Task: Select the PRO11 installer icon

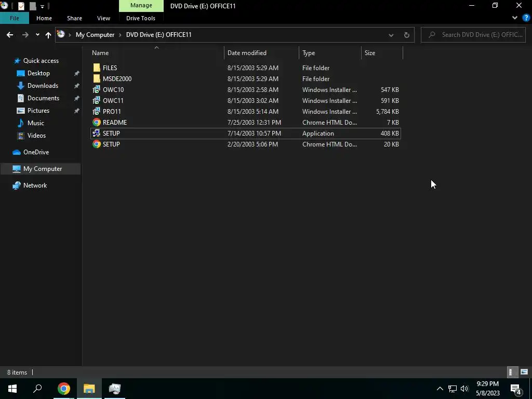Action: click(97, 111)
